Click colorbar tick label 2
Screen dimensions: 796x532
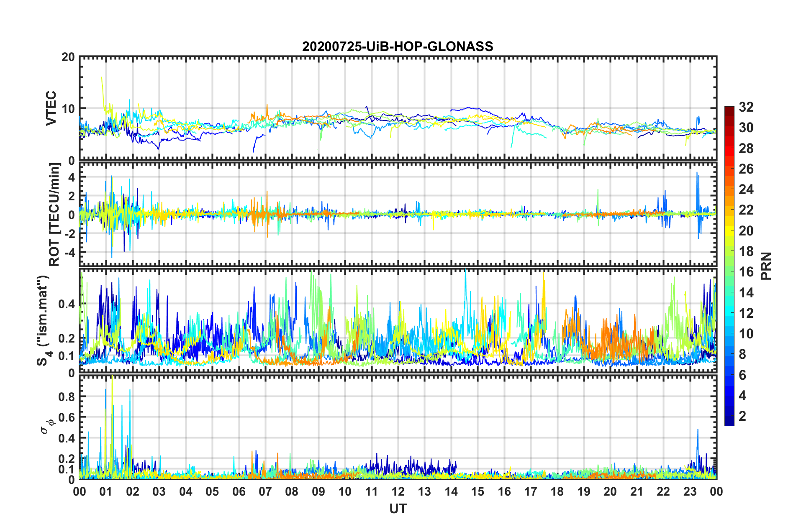(x=742, y=416)
